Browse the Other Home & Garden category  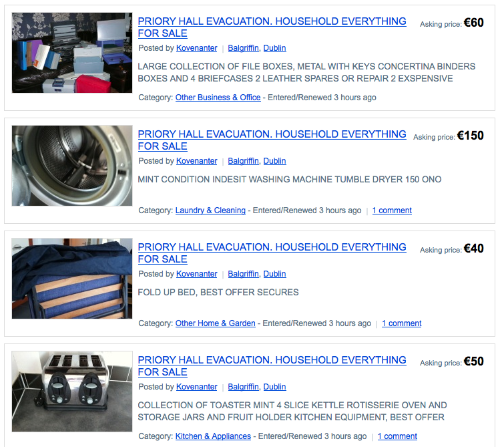coord(216,323)
